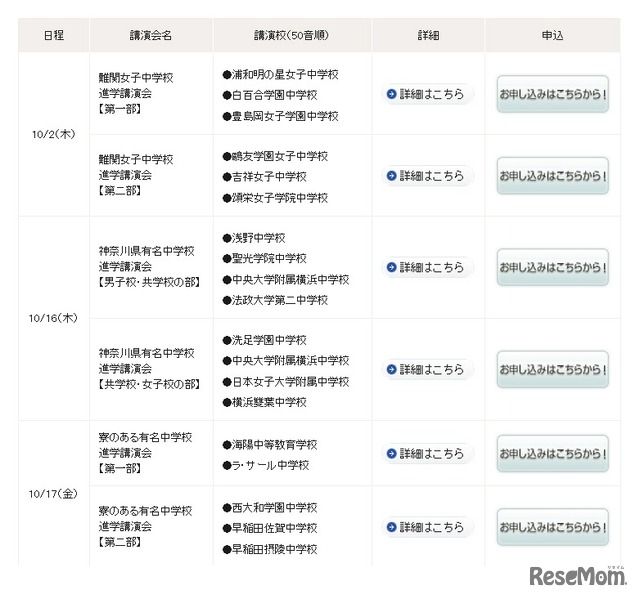Open details link for 寮のある有名中学校 第二部
The width and height of the screenshot is (640, 599).
tap(427, 527)
